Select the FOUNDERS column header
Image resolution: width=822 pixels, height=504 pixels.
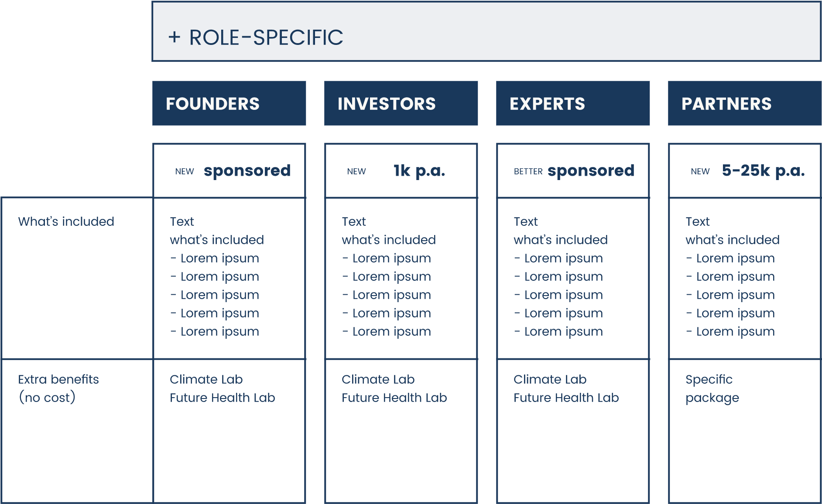(229, 103)
